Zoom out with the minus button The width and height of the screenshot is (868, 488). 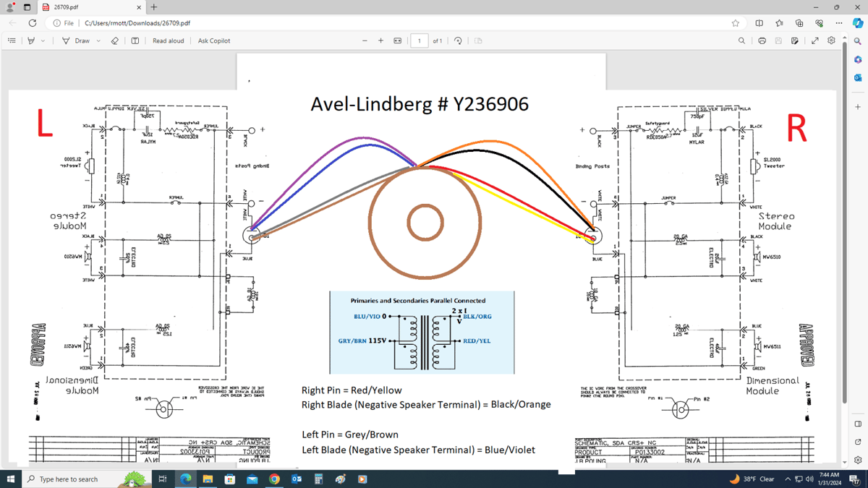pyautogui.click(x=365, y=41)
